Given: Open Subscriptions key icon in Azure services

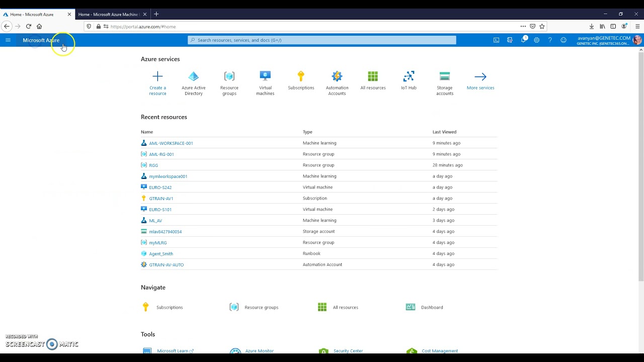Looking at the screenshot, I should coord(301,76).
